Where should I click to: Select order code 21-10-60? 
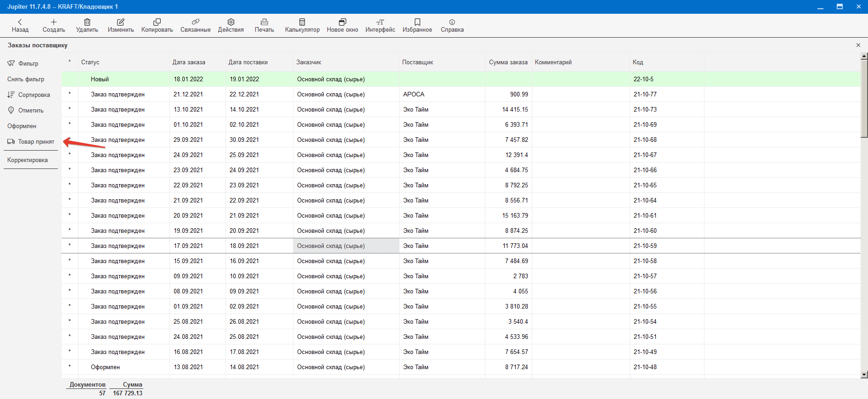(645, 230)
